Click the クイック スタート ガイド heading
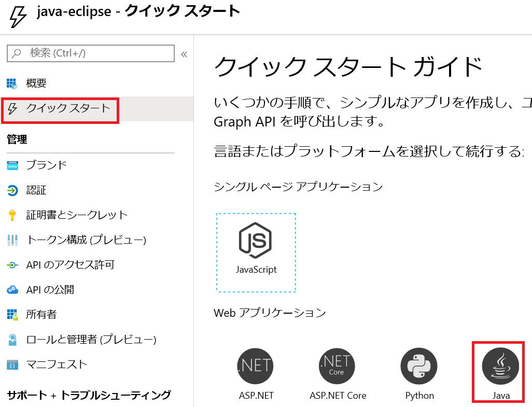This screenshot has width=532, height=407. pos(348,67)
